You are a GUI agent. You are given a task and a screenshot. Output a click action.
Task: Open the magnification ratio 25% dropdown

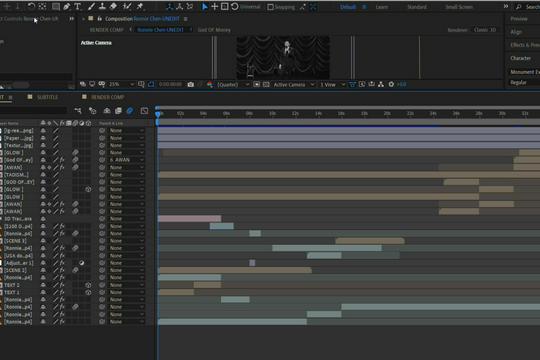point(121,84)
